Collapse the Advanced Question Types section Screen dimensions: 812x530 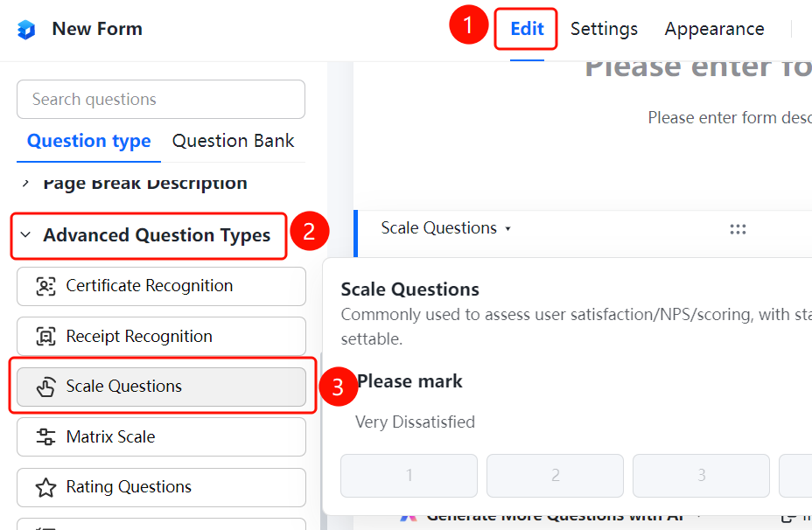(x=25, y=235)
